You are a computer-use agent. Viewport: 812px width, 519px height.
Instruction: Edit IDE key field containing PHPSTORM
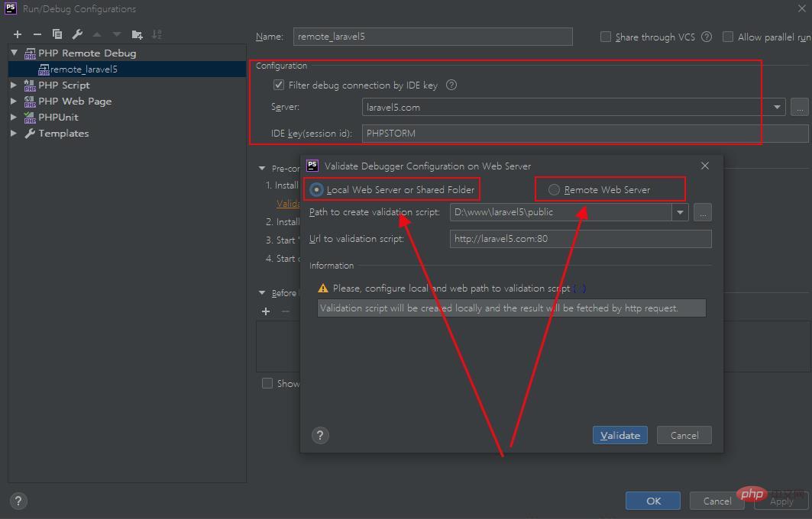coord(585,134)
